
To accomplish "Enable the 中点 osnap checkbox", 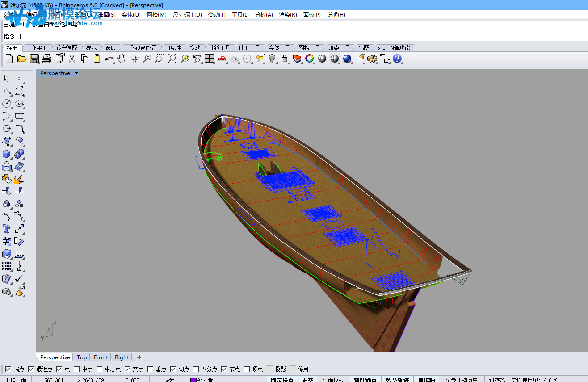I will (x=77, y=369).
